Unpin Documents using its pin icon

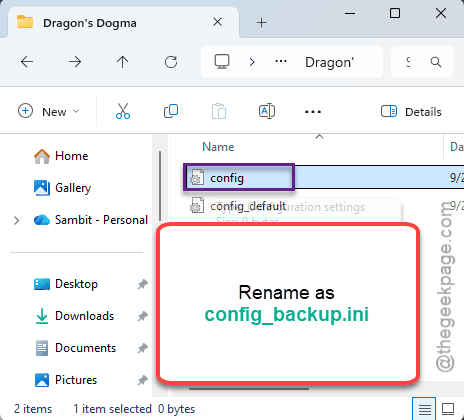pos(143,348)
